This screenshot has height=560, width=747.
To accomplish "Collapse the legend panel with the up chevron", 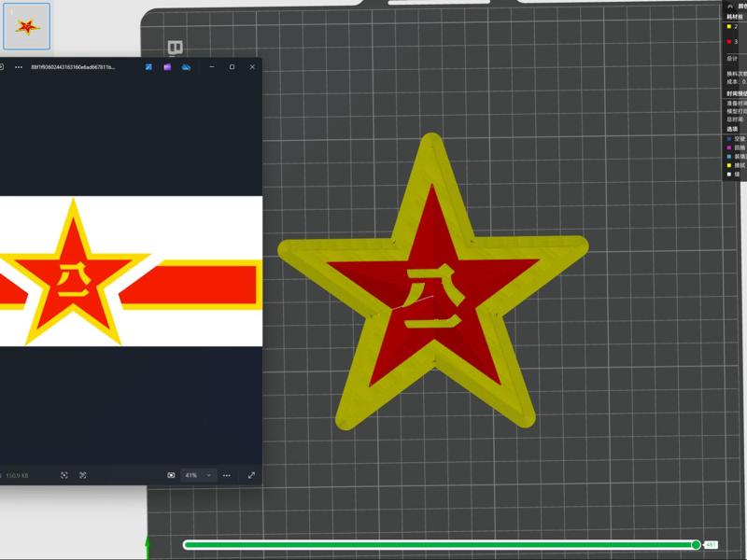I will 730,7.
